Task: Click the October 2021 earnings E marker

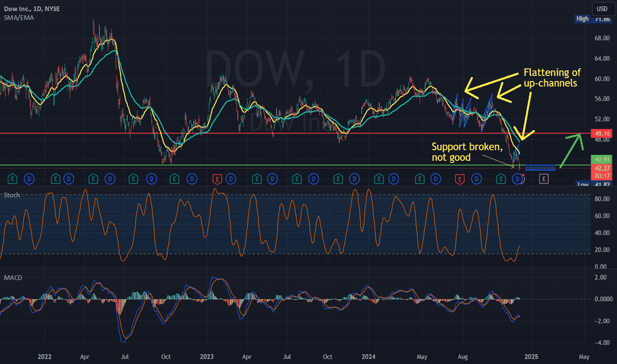Action: click(x=13, y=179)
